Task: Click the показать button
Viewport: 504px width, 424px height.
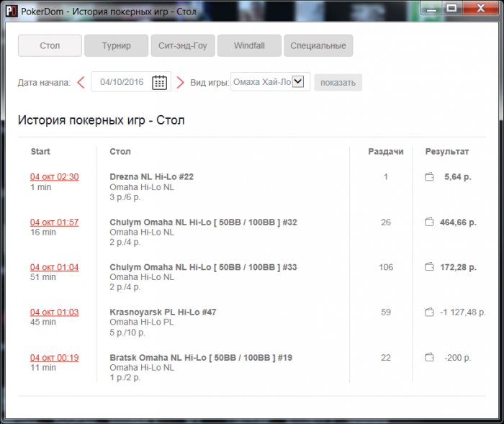Action: point(338,83)
